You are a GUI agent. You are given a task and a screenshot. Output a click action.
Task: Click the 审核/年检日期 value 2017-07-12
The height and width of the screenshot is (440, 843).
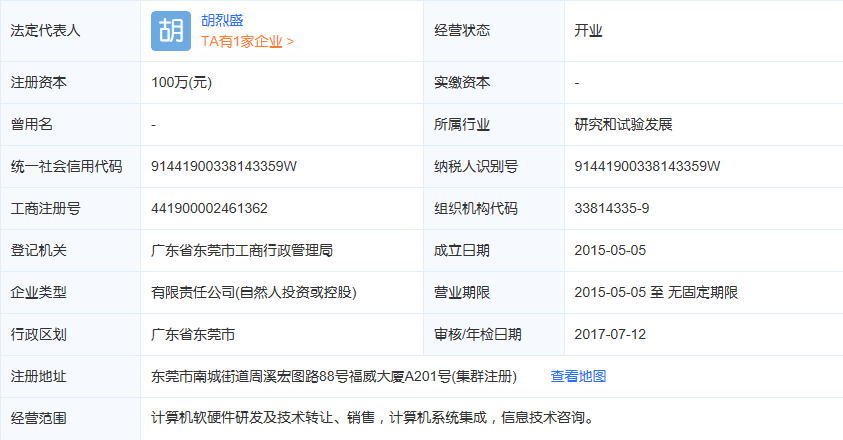[x=610, y=334]
